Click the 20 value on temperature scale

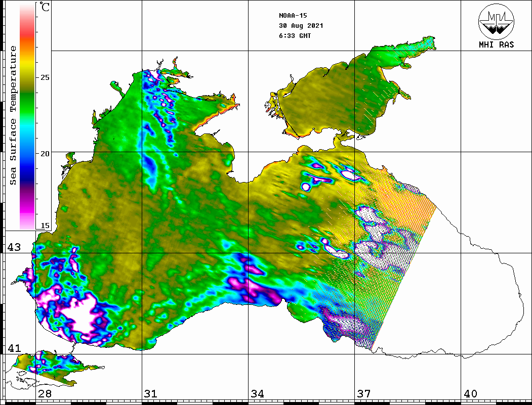[x=45, y=154]
